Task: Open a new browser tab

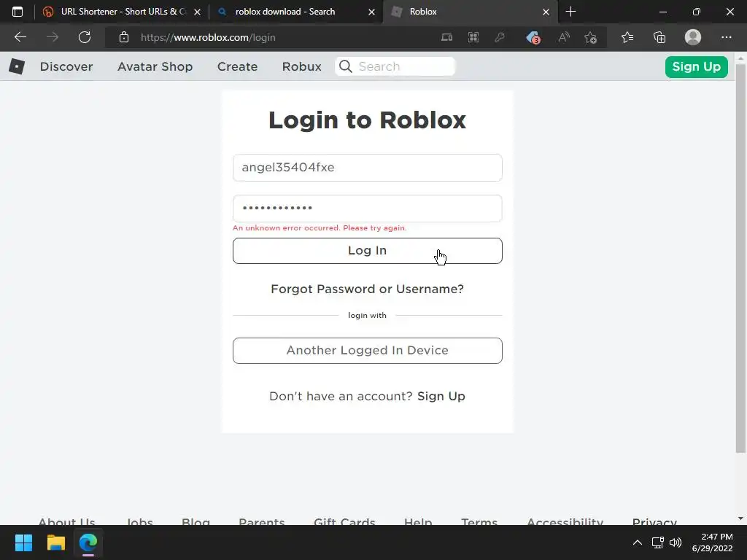Action: [x=570, y=12]
